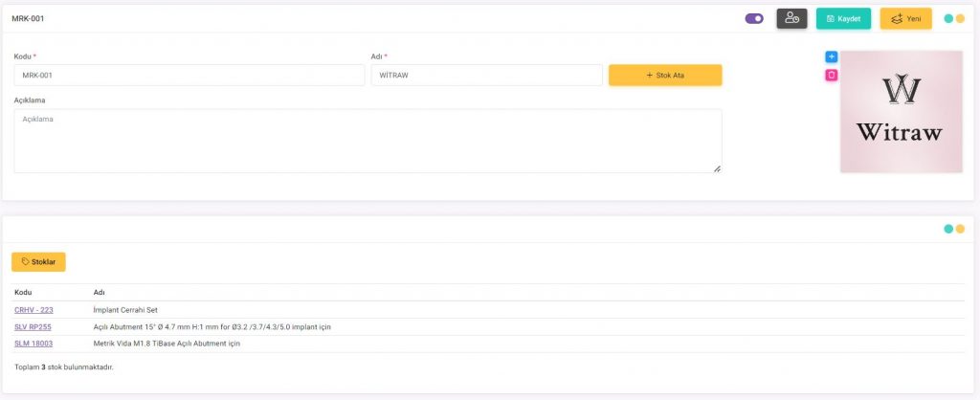This screenshot has height=400, width=980.
Task: Click inside the Açıklama description textarea
Action: tap(367, 141)
